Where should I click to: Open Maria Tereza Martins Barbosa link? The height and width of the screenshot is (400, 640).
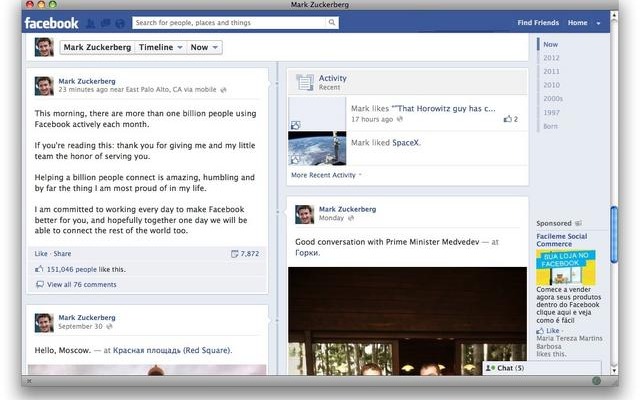coord(569,342)
